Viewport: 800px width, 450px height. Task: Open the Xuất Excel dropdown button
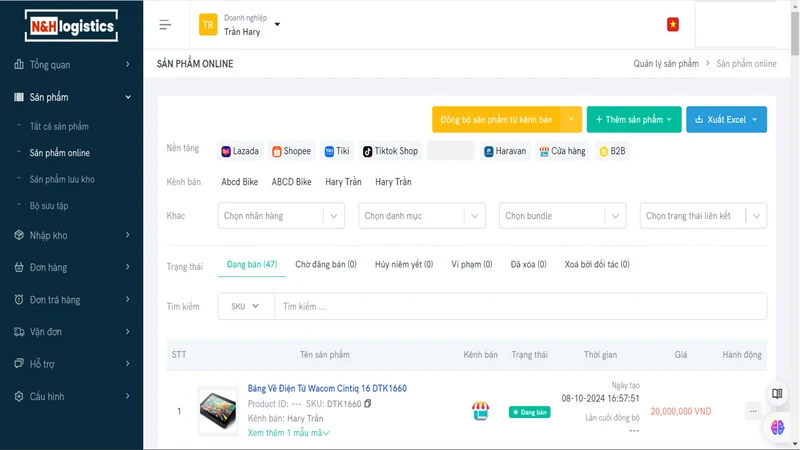pos(726,119)
